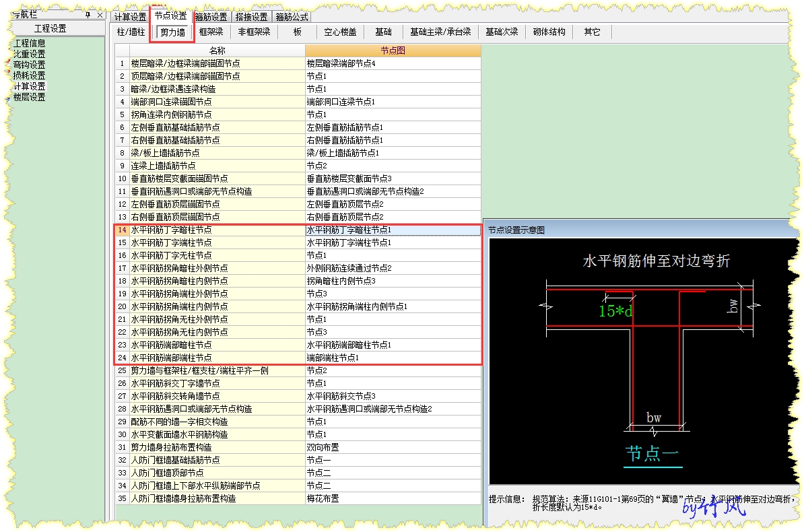Viewport: 804px width, 532px height.
Task: Choose the 空心楼盖 component category
Action: pyautogui.click(x=340, y=32)
